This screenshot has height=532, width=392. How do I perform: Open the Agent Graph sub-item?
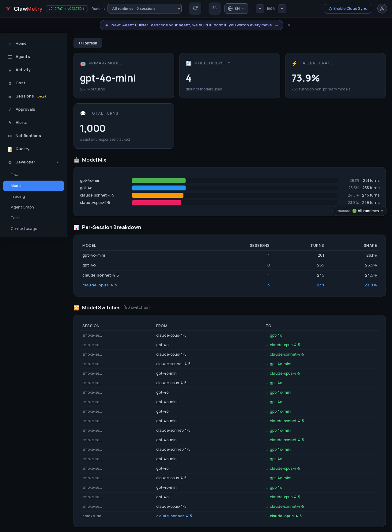[34, 207]
